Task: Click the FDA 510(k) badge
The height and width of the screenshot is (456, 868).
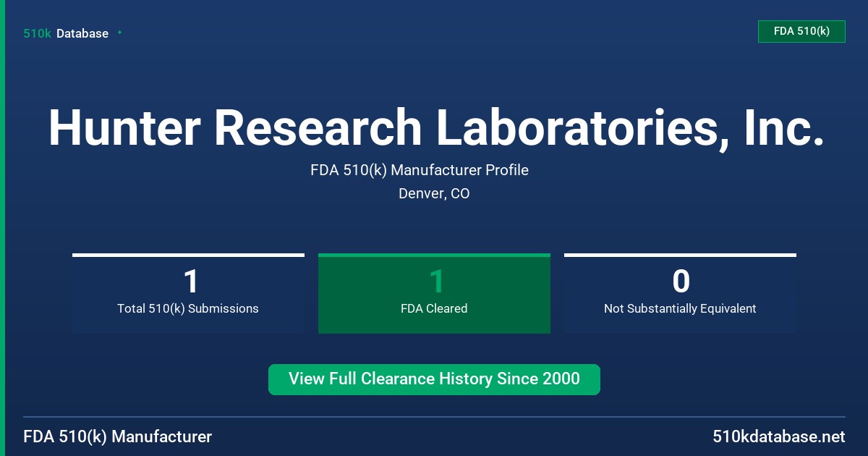Action: coord(801,31)
